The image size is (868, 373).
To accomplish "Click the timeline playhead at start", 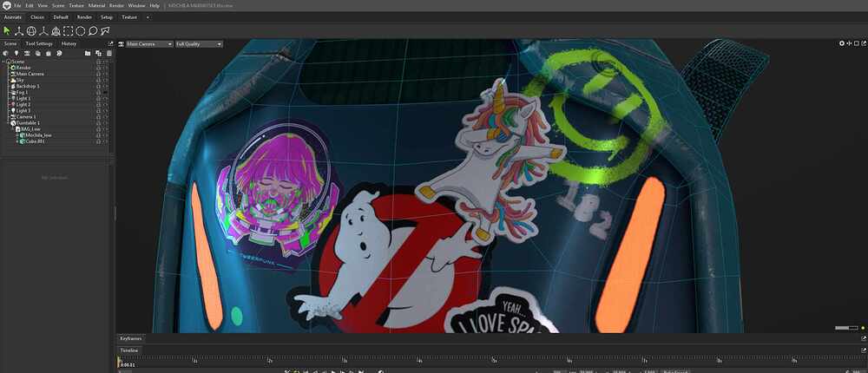I will coord(118,362).
